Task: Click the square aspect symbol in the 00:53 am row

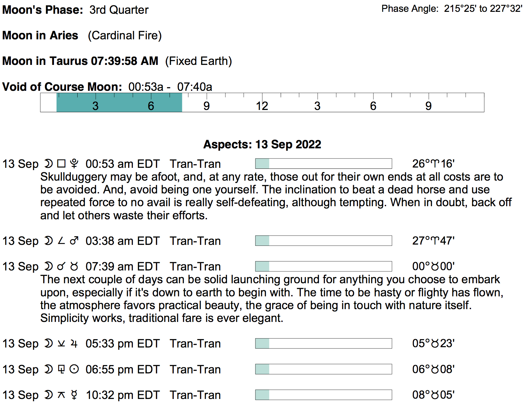Action: point(61,164)
